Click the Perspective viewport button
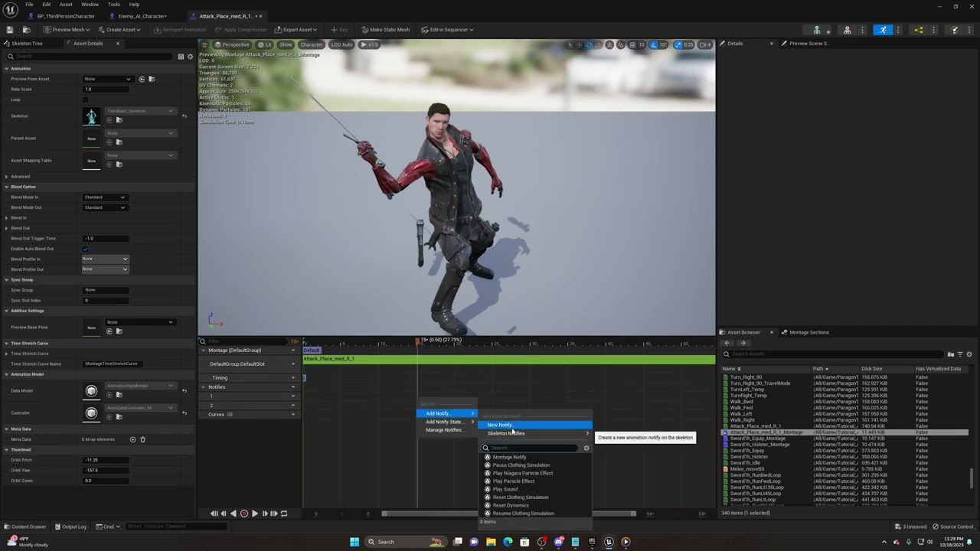980x551 pixels. tap(232, 44)
